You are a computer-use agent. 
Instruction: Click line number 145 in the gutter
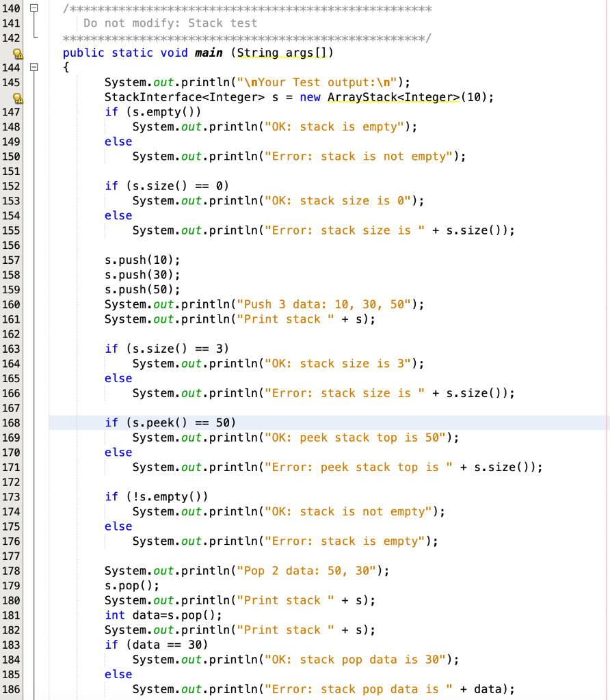point(12,82)
